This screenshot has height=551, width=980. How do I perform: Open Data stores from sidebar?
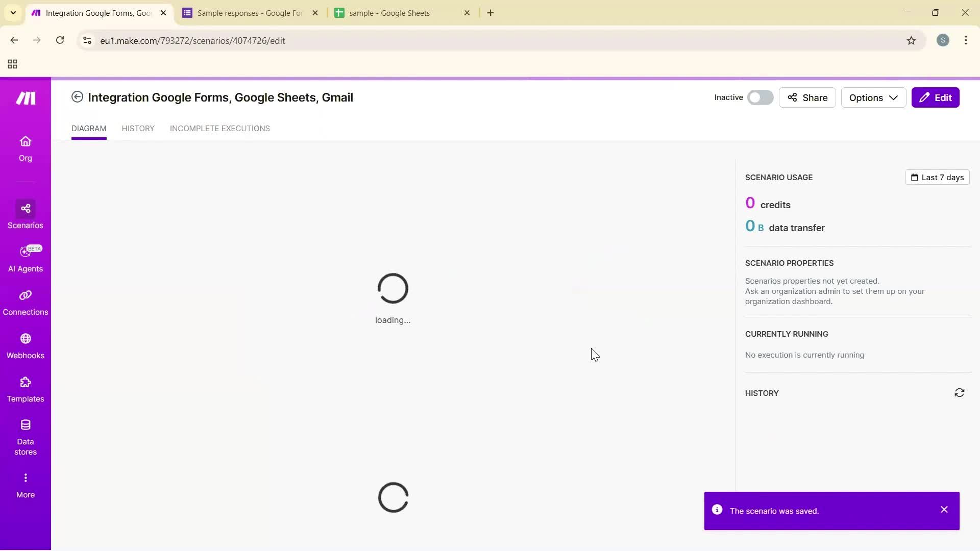coord(26,434)
